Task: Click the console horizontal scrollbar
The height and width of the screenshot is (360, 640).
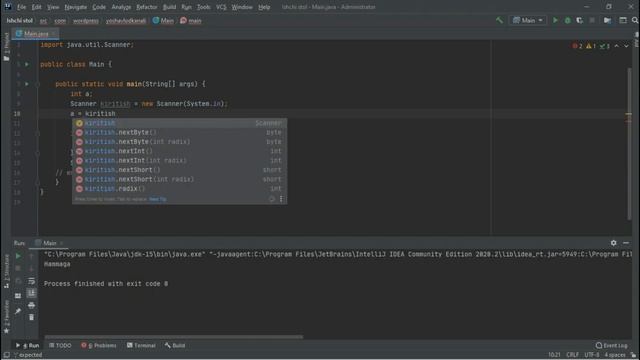Action: [x=174, y=337]
